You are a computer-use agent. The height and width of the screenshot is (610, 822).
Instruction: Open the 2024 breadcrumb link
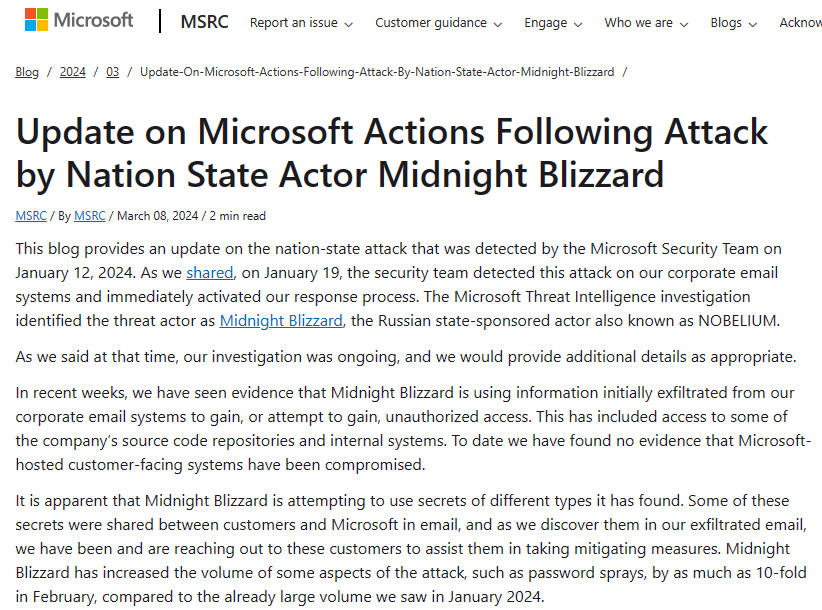click(72, 72)
